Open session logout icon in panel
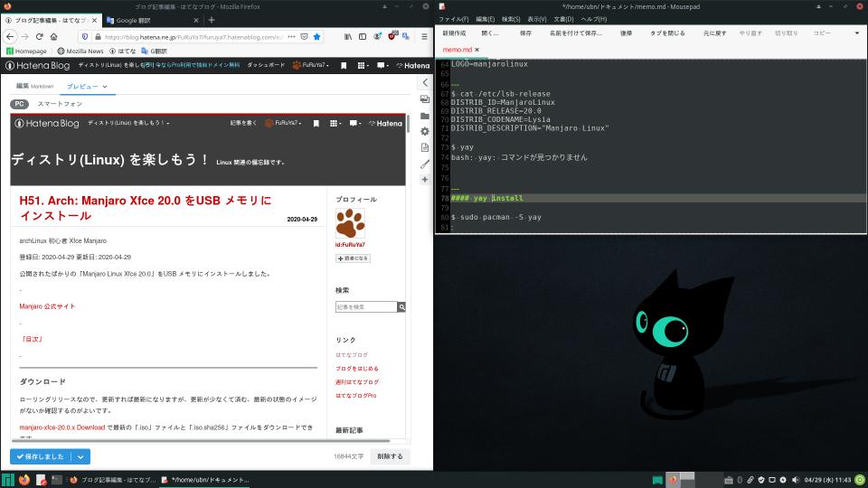Image resolution: width=868 pixels, height=488 pixels. [860, 480]
